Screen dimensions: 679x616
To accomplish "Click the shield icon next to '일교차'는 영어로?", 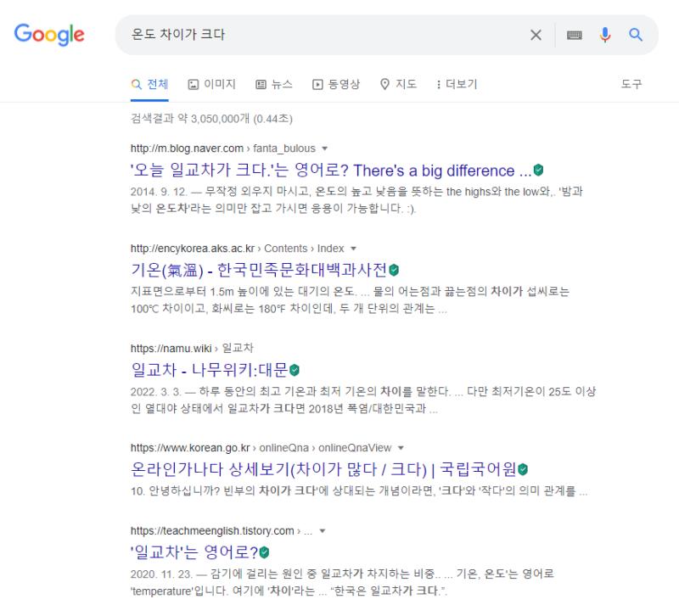I will tap(264, 552).
